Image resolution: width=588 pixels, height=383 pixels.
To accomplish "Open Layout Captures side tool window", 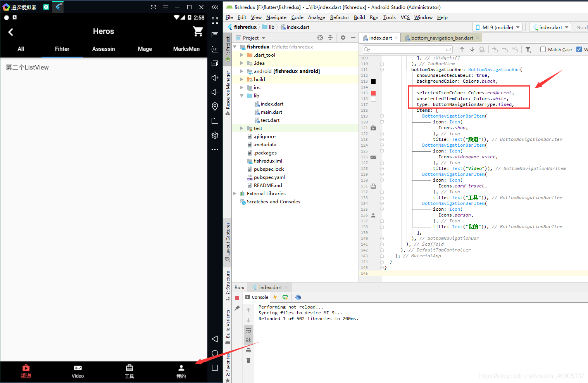I will [x=228, y=242].
